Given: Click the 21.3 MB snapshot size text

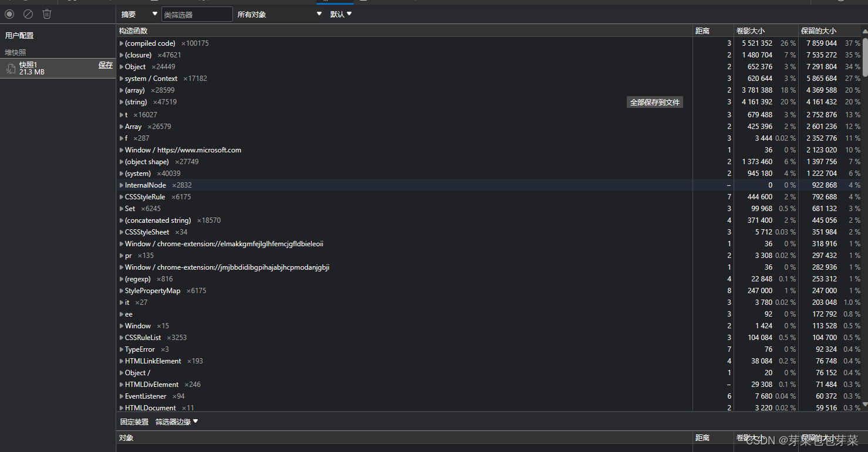Looking at the screenshot, I should point(32,72).
